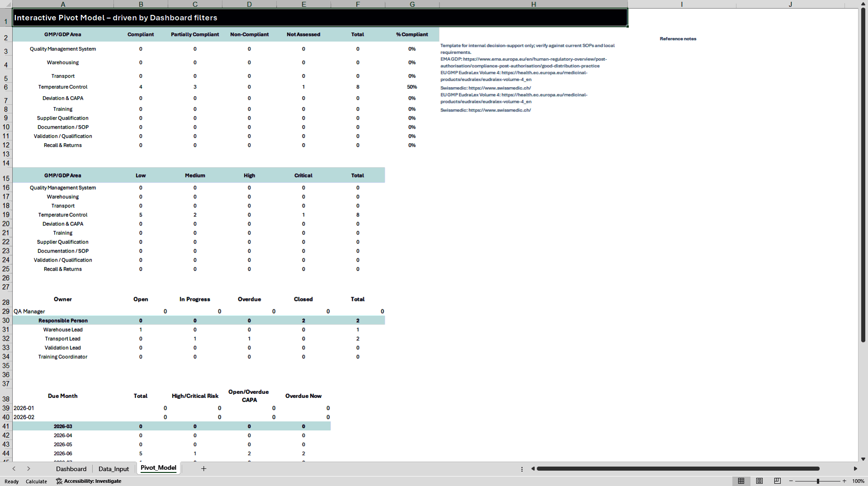Select 'QA Manager' cell

click(x=63, y=312)
